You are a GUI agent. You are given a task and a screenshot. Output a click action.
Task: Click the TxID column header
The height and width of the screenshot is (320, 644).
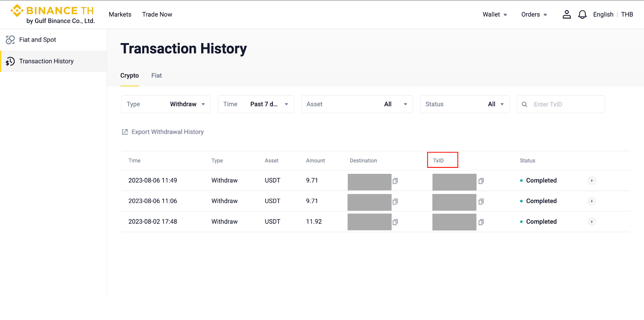point(438,161)
